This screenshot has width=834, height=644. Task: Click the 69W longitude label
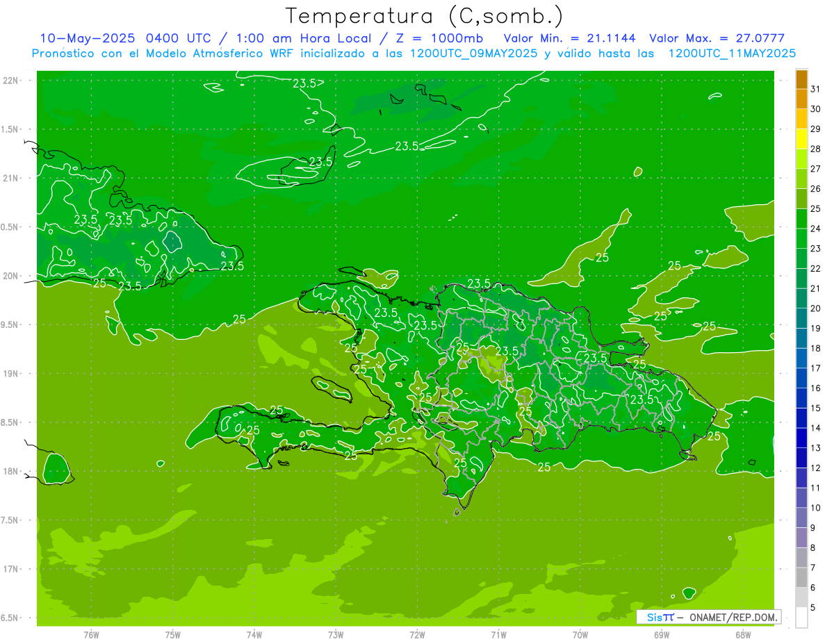662,635
